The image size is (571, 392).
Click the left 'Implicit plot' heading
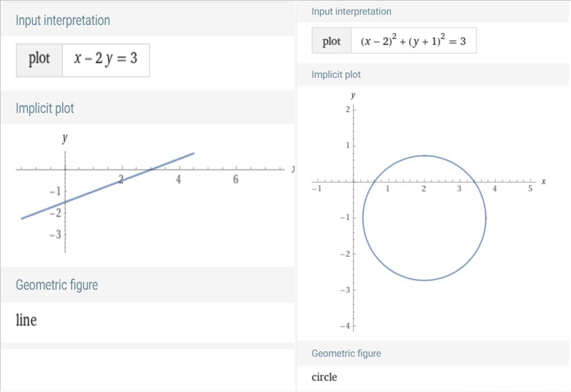click(x=45, y=108)
